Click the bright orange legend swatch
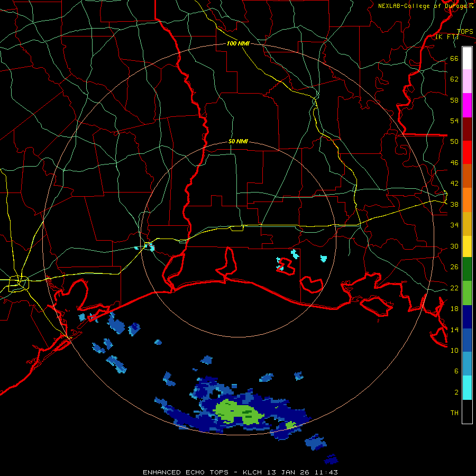The image size is (476, 476). pos(467,200)
